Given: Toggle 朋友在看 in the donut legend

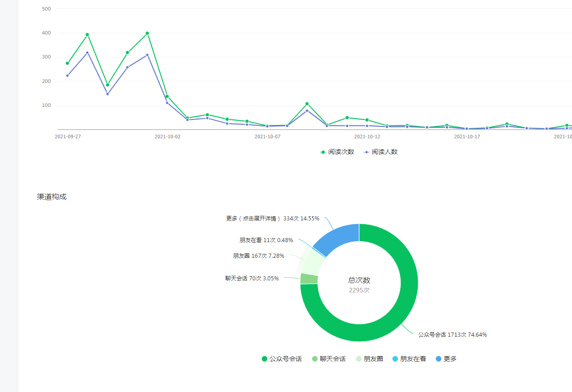Looking at the screenshot, I should point(409,359).
